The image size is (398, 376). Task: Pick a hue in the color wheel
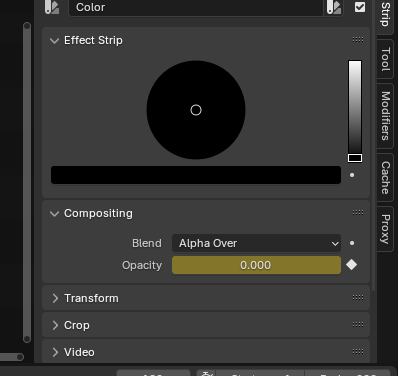[196, 110]
